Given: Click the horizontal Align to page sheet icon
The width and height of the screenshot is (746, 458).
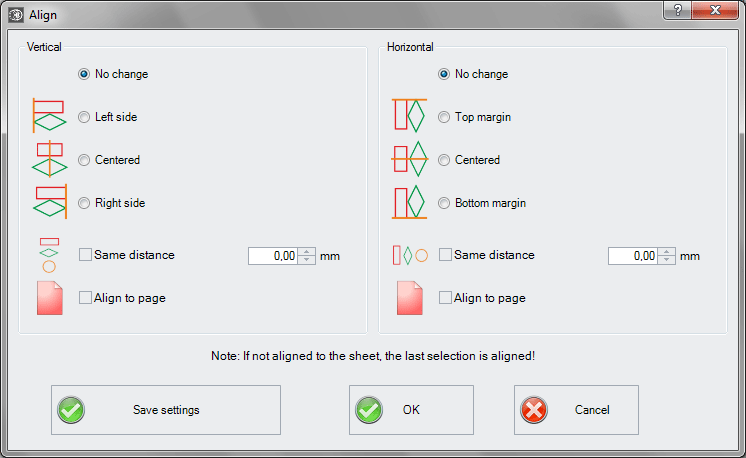Looking at the screenshot, I should [x=410, y=298].
